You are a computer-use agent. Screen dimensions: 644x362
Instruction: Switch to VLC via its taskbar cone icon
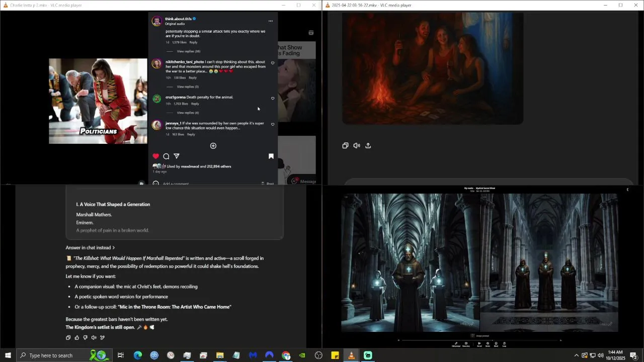coord(351,355)
